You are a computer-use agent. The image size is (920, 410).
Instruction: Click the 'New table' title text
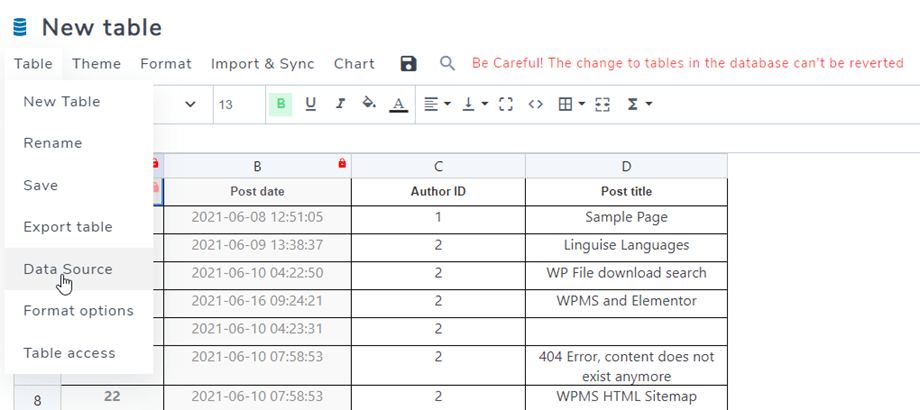pyautogui.click(x=102, y=28)
